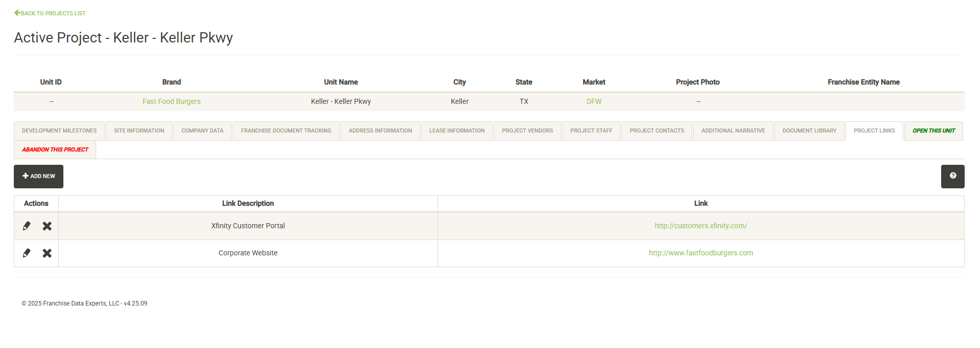Delete the Xfinity Customer Portal link

pos(47,226)
